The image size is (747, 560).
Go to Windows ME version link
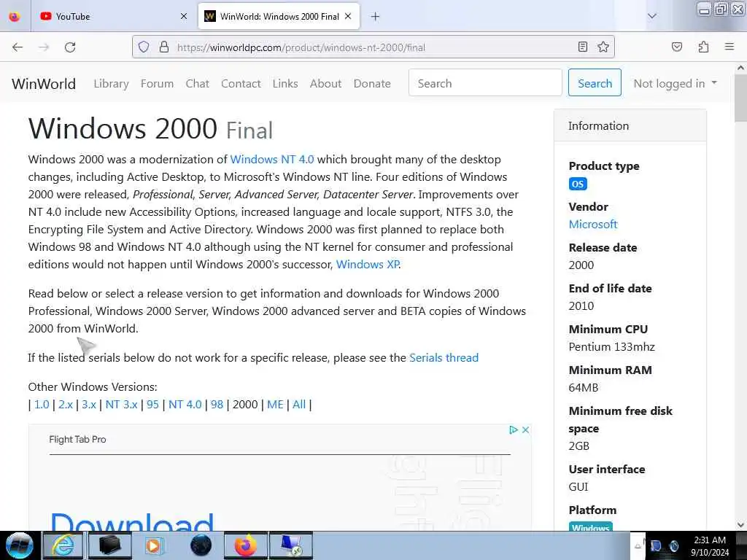pos(275,404)
